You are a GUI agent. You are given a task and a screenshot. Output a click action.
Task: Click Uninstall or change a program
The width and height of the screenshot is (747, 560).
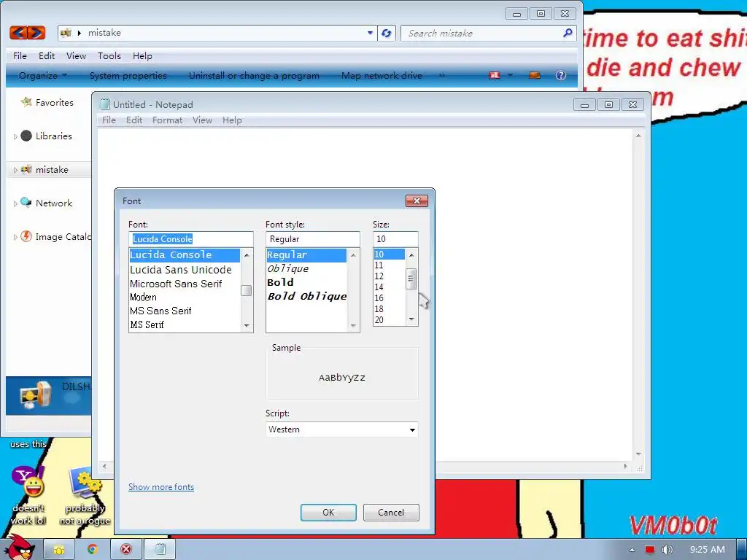click(x=254, y=75)
